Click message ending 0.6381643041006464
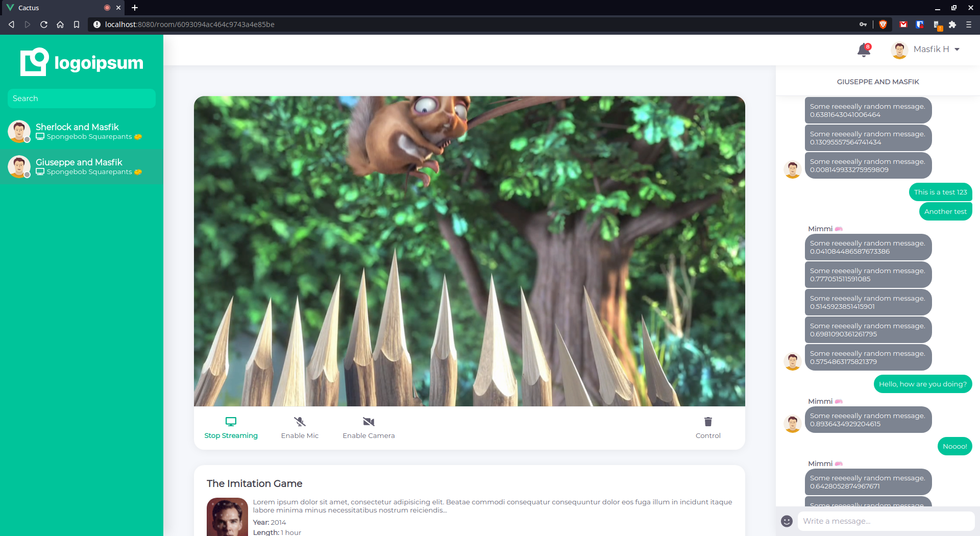 click(868, 110)
